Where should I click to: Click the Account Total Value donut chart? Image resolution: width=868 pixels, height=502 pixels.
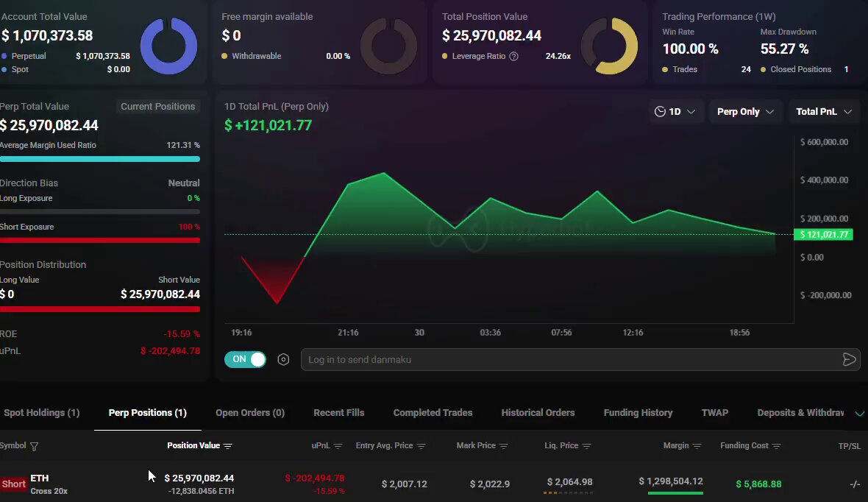pyautogui.click(x=169, y=46)
